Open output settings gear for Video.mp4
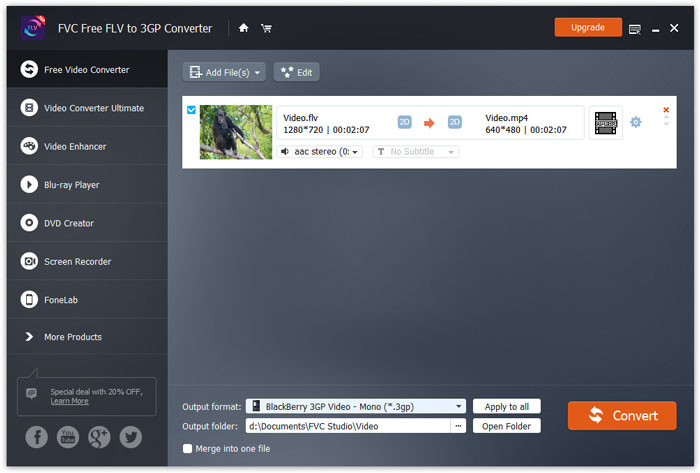 pos(636,122)
